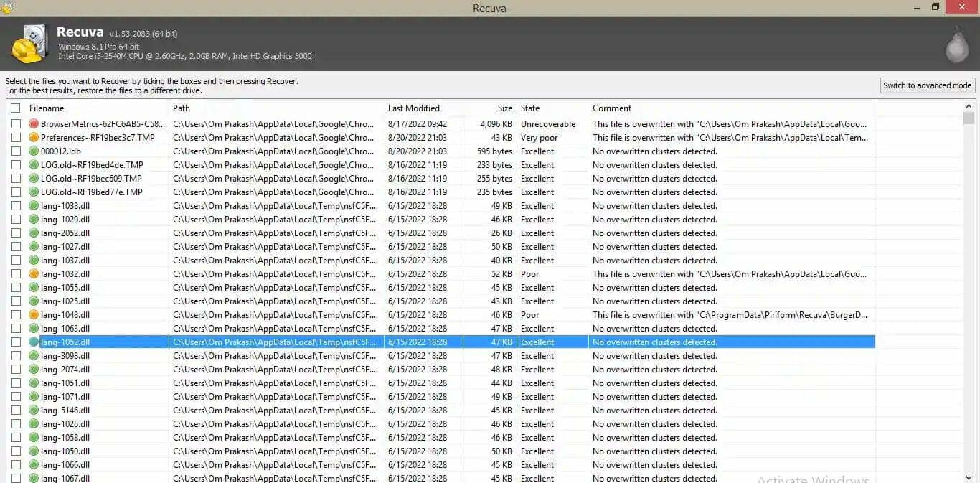
Task: Click the status dot beside lang-1063.dll
Action: pos(34,329)
